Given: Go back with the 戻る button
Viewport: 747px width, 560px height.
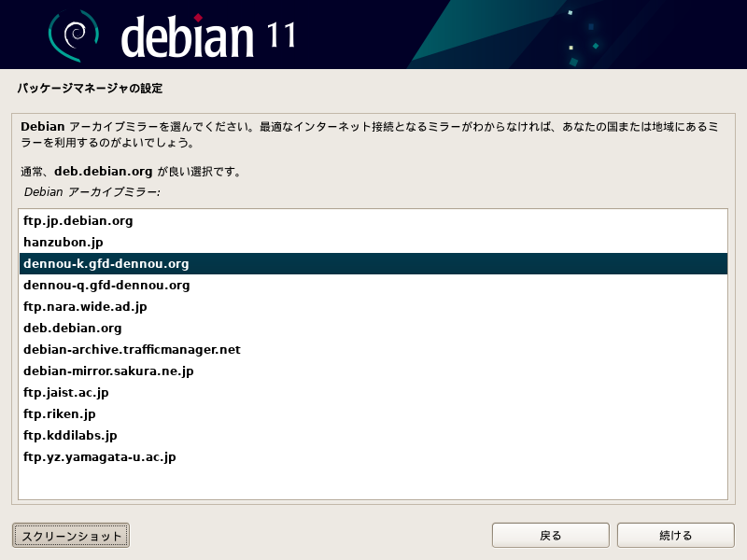Looking at the screenshot, I should click(x=550, y=536).
